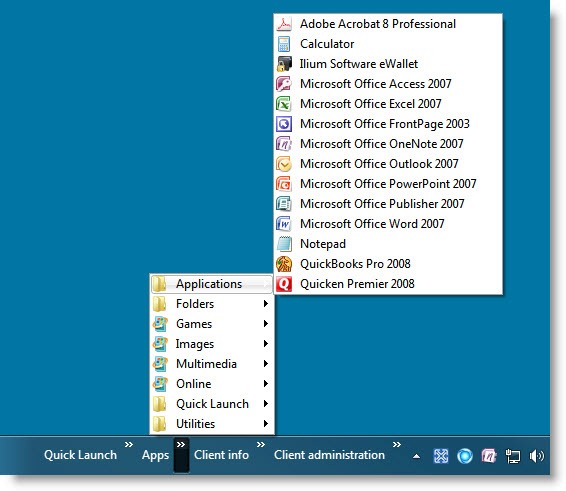Click the Word 2007 icon
The image size is (566, 491).
click(x=284, y=224)
